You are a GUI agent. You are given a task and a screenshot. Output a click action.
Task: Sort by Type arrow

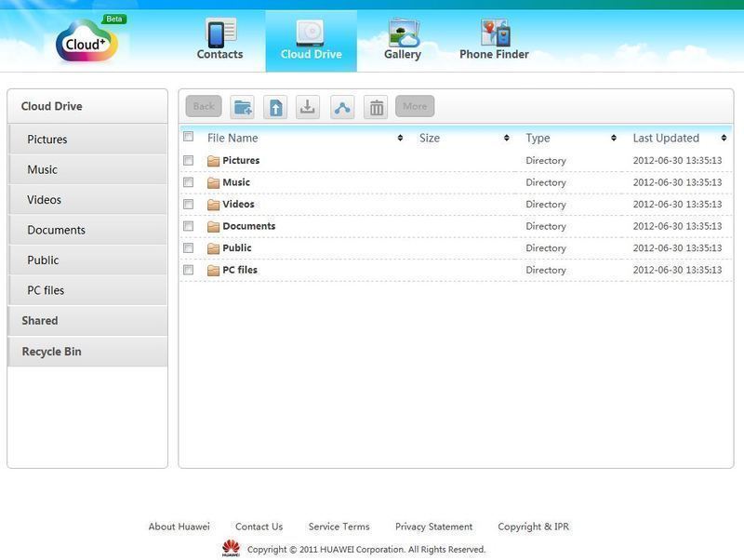[614, 138]
